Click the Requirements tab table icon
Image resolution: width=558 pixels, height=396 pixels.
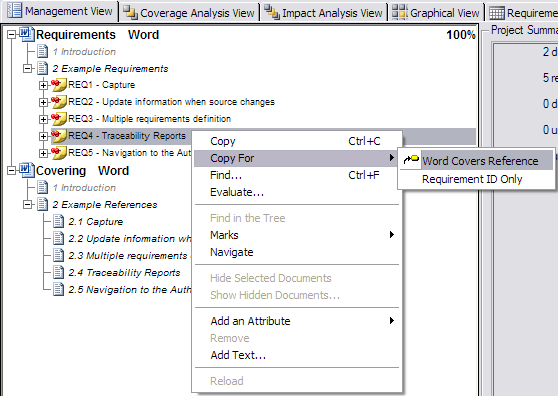coord(496,14)
